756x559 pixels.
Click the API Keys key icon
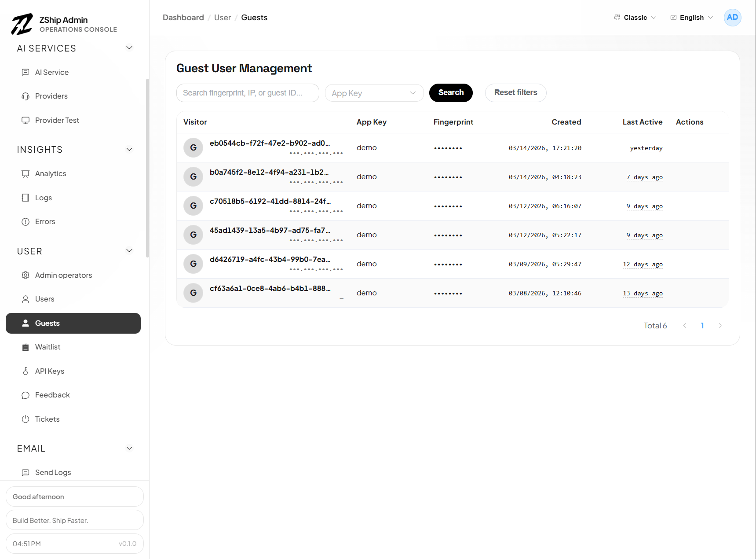tap(26, 371)
